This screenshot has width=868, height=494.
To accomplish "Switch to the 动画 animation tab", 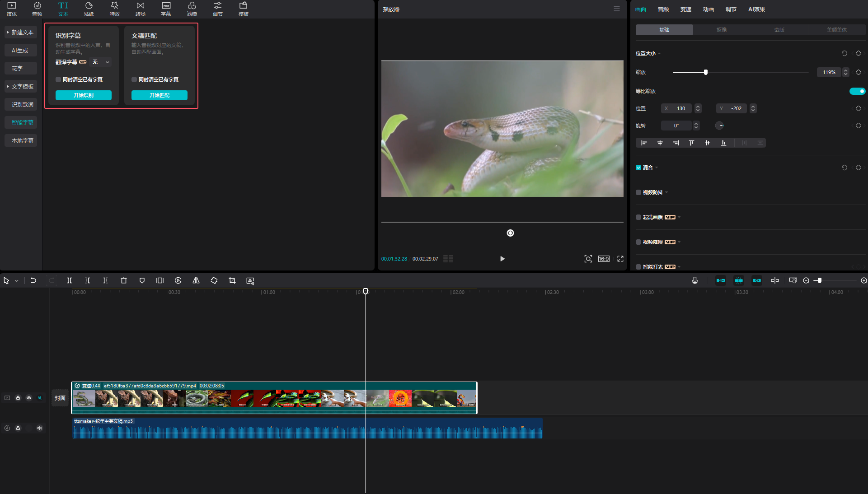I will pos(708,9).
